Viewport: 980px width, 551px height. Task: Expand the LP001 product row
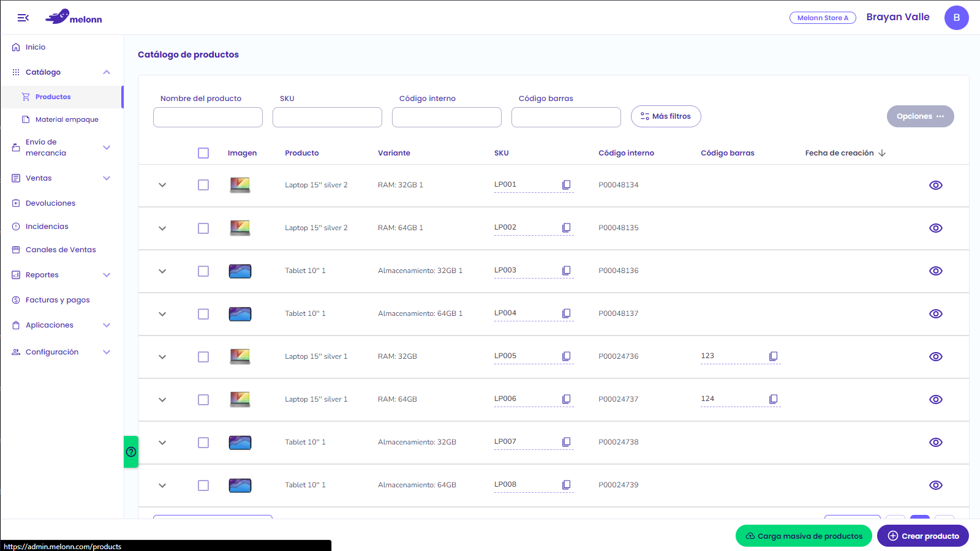[162, 185]
